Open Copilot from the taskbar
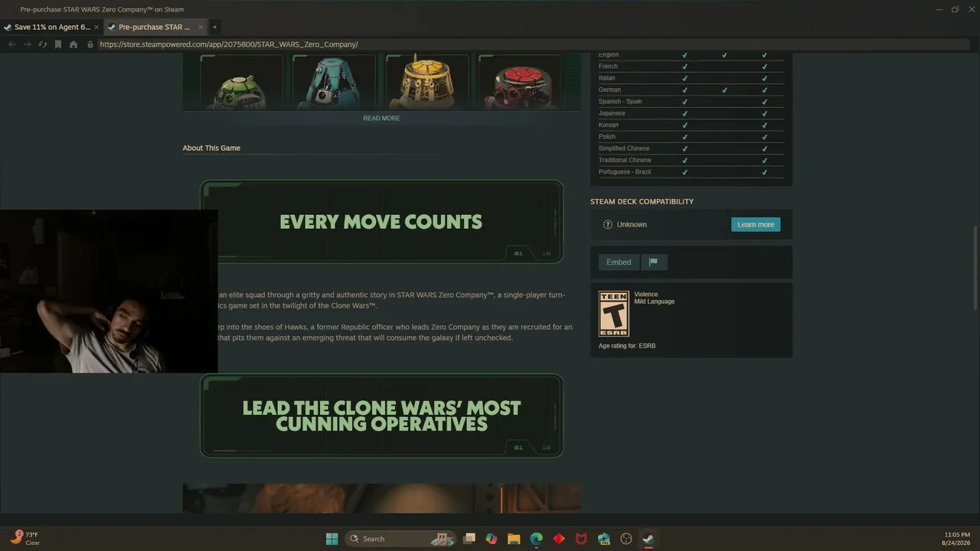The width and height of the screenshot is (980, 551). [492, 539]
